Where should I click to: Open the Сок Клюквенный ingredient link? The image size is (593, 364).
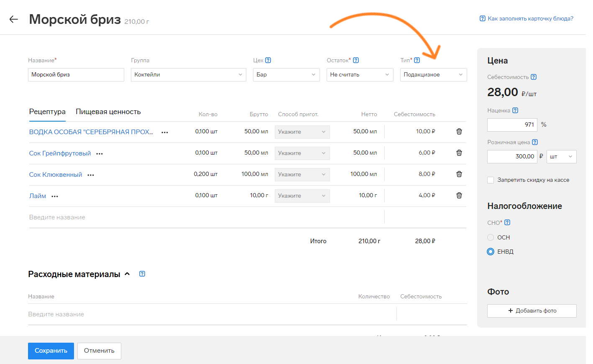[56, 175]
